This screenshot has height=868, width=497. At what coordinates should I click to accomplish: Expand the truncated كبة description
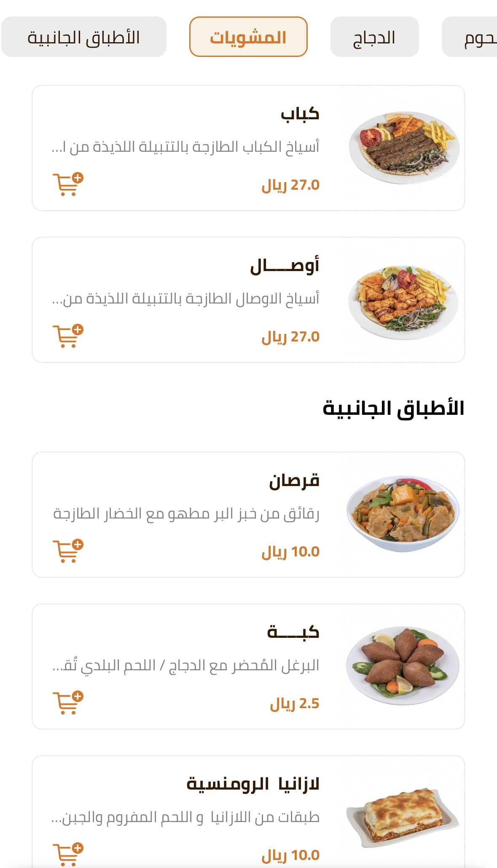[x=185, y=666]
